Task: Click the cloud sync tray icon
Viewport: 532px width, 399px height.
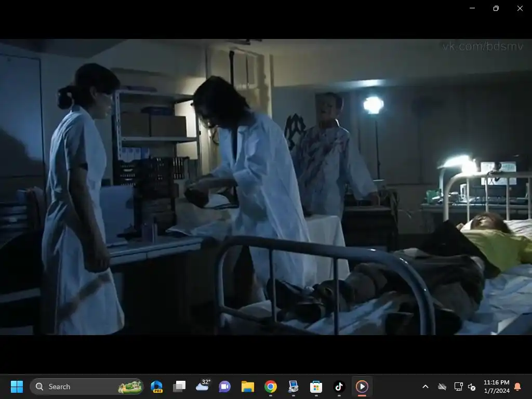Action: point(442,387)
